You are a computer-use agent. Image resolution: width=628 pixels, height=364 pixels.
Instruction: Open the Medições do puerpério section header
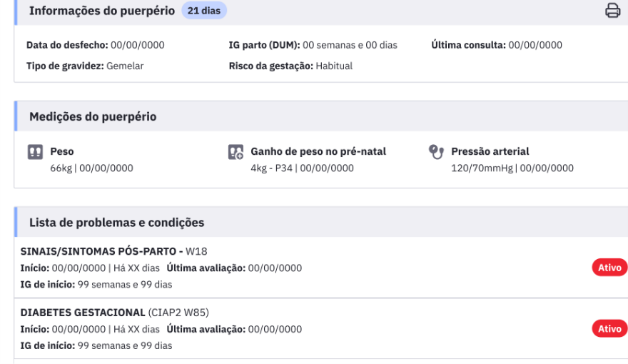[93, 116]
